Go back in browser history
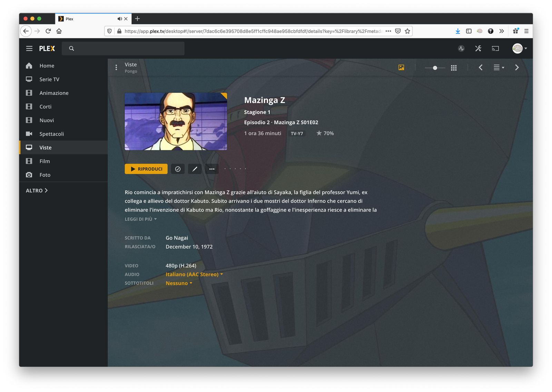Image resolution: width=552 pixels, height=392 pixels. (x=26, y=31)
